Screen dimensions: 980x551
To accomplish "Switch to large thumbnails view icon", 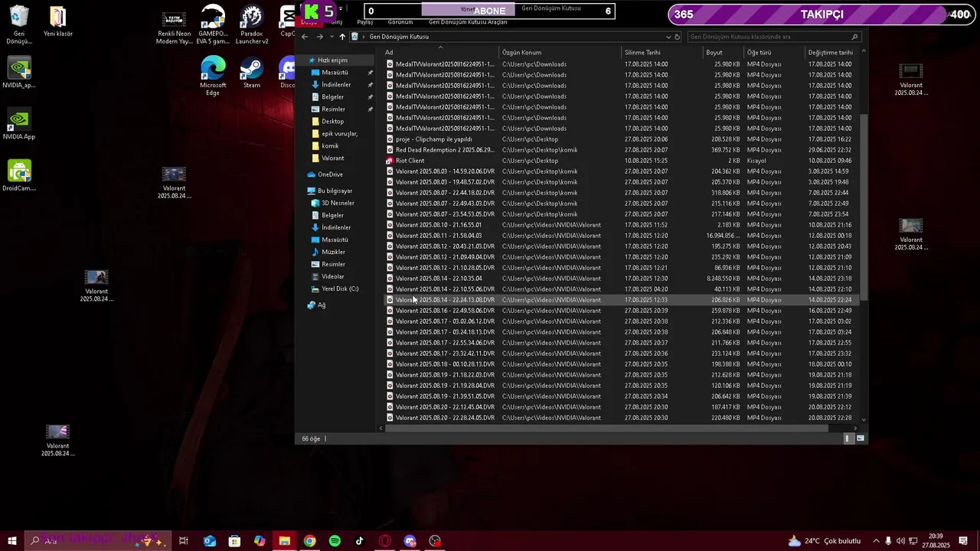I will [861, 439].
